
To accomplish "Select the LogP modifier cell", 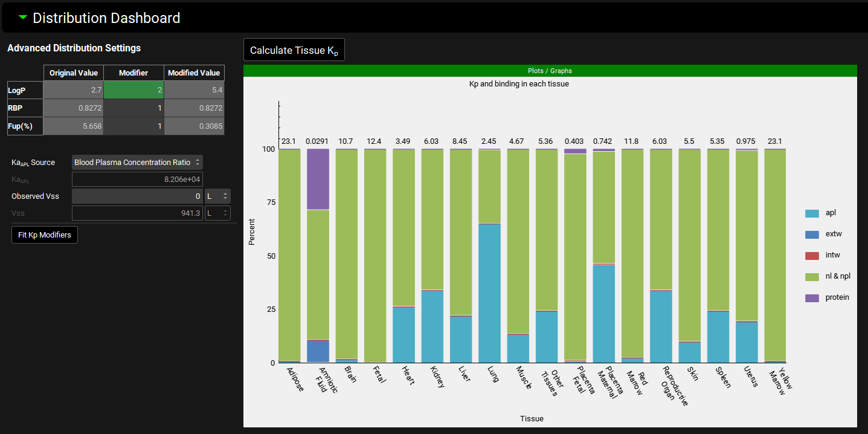I will (x=133, y=90).
